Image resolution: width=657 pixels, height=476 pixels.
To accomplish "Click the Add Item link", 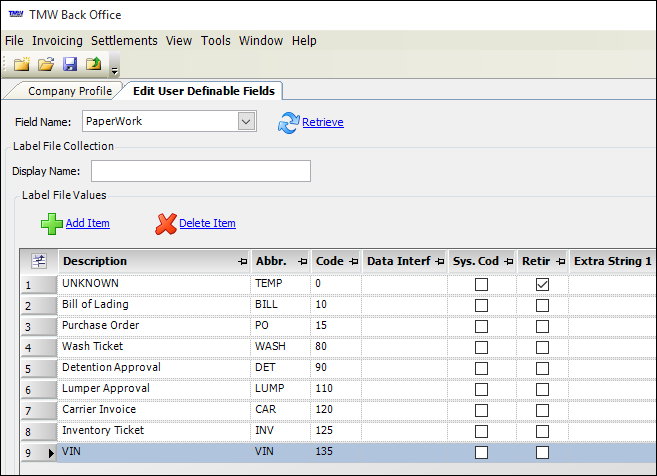I will pos(87,223).
